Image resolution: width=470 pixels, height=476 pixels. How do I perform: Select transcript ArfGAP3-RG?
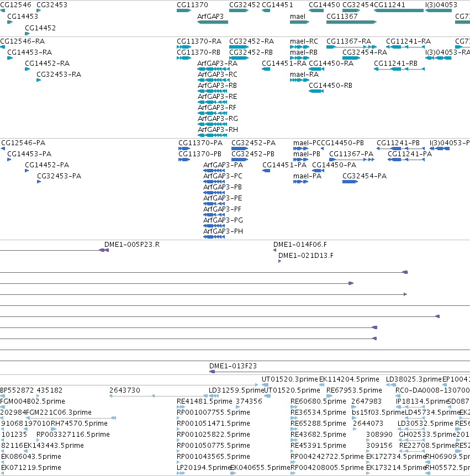point(218,119)
